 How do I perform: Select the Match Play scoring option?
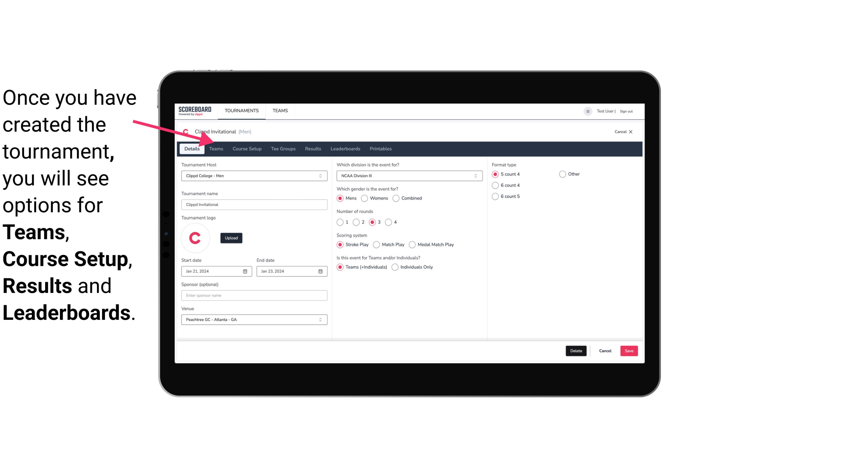(376, 244)
